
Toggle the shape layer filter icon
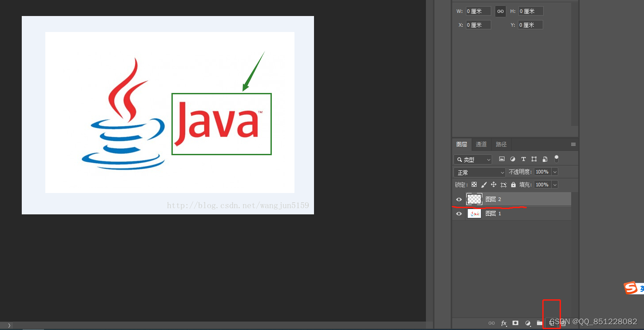click(x=534, y=159)
